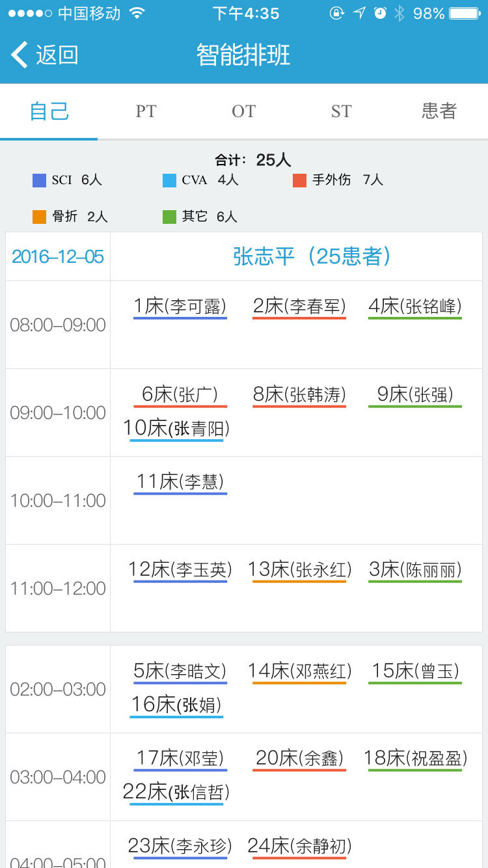Screen dimensions: 488x868
Task: Select the 患者 tab
Action: (439, 111)
